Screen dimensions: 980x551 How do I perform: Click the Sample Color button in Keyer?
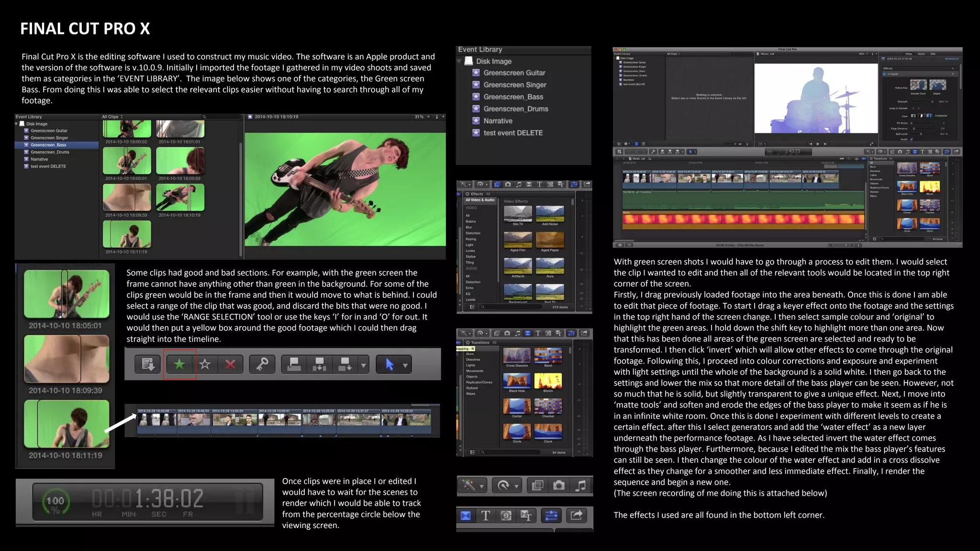(x=918, y=85)
